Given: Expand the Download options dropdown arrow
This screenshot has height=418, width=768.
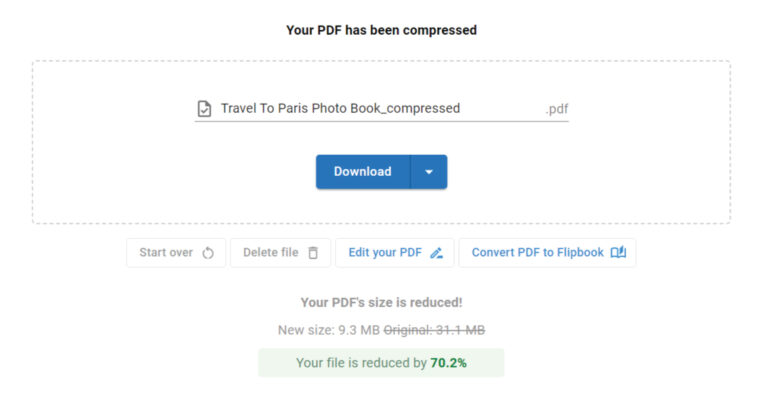Looking at the screenshot, I should (x=429, y=172).
